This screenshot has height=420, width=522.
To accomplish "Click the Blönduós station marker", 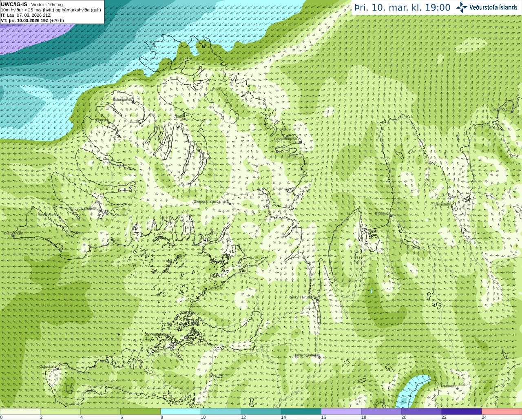I will pos(390,216).
